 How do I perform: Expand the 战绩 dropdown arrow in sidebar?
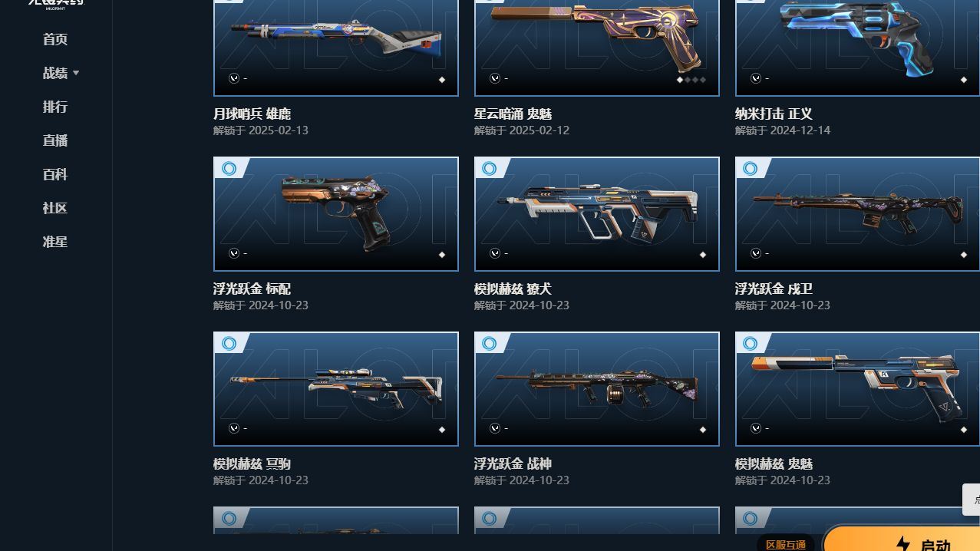76,73
